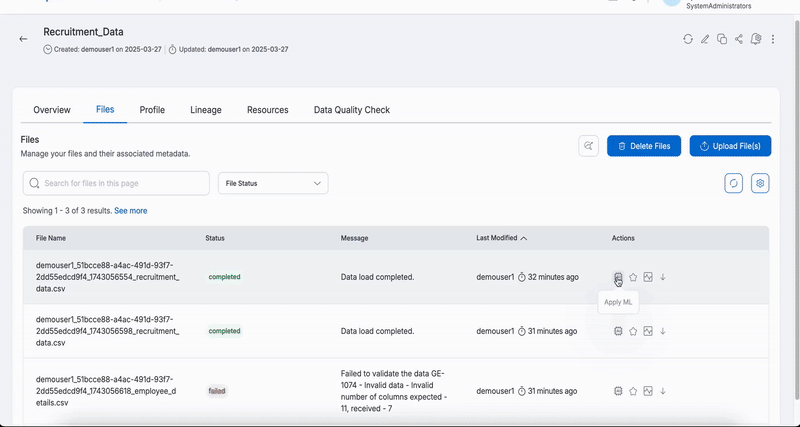Click the refresh icon in the dataset header
This screenshot has width=800, height=427.
click(x=688, y=39)
